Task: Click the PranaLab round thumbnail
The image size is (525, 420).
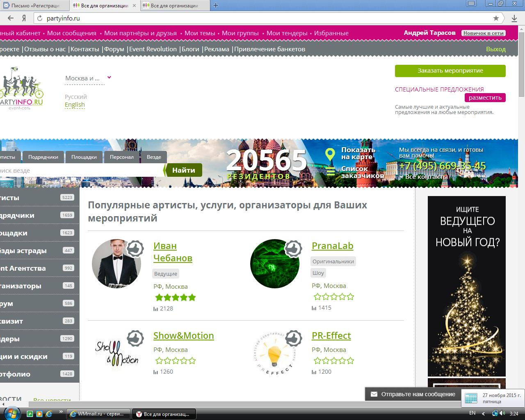Action: (x=275, y=264)
